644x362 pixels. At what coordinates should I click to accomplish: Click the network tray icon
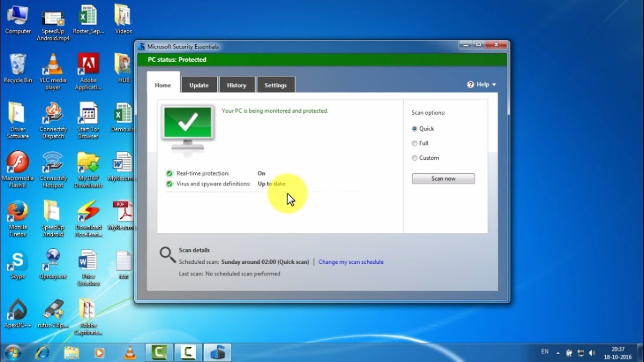click(x=581, y=353)
